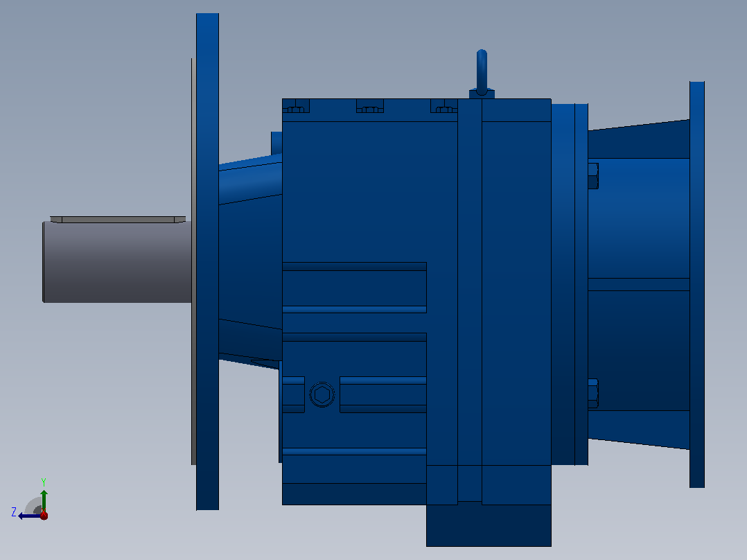Screen dimensions: 747x560
Task: Select the gray output shaft
Action: (117, 262)
